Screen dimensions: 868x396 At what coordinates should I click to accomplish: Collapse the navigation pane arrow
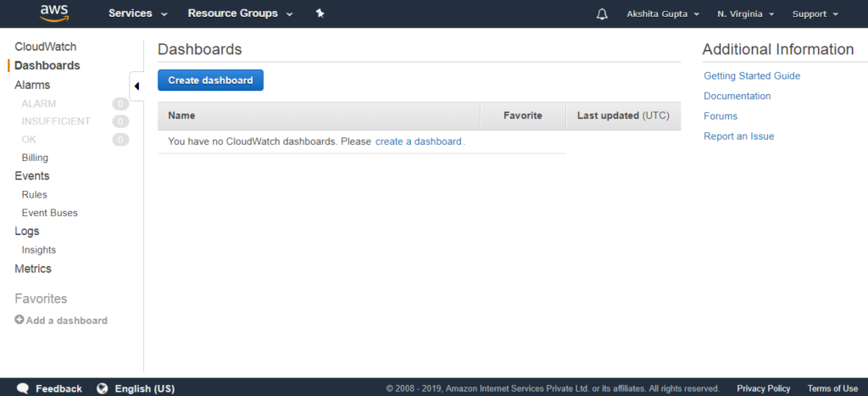(x=136, y=86)
